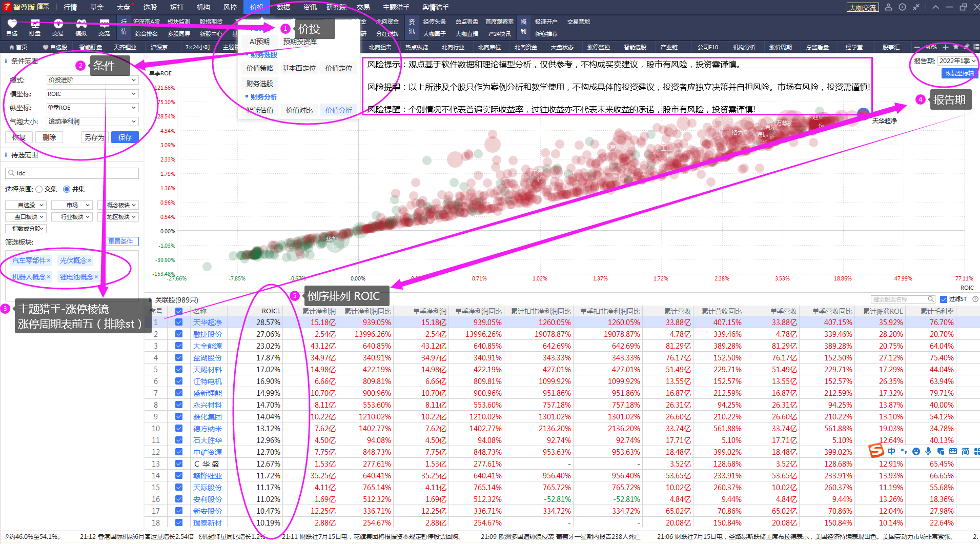The image size is (980, 544).
Task: Remove 光伏概念 filter tag via x
Action: (89, 260)
